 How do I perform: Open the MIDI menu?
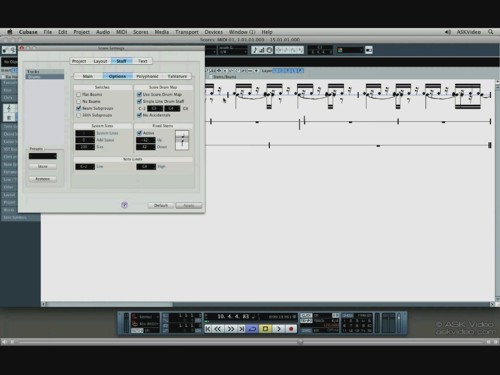pyautogui.click(x=122, y=32)
